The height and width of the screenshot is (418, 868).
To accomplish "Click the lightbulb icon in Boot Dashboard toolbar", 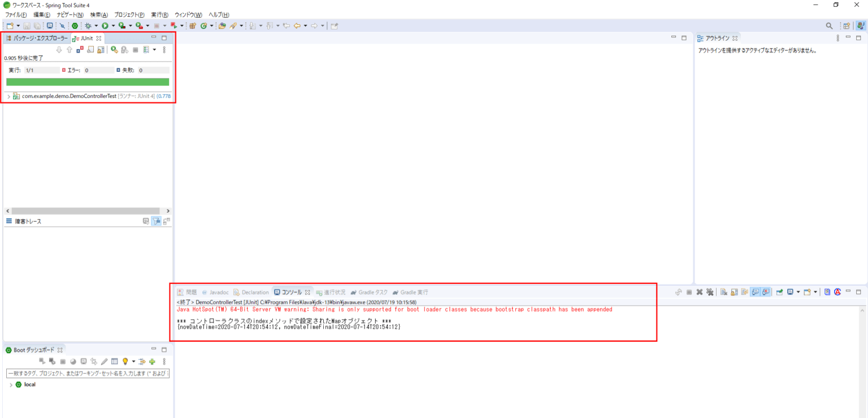I will [125, 361].
